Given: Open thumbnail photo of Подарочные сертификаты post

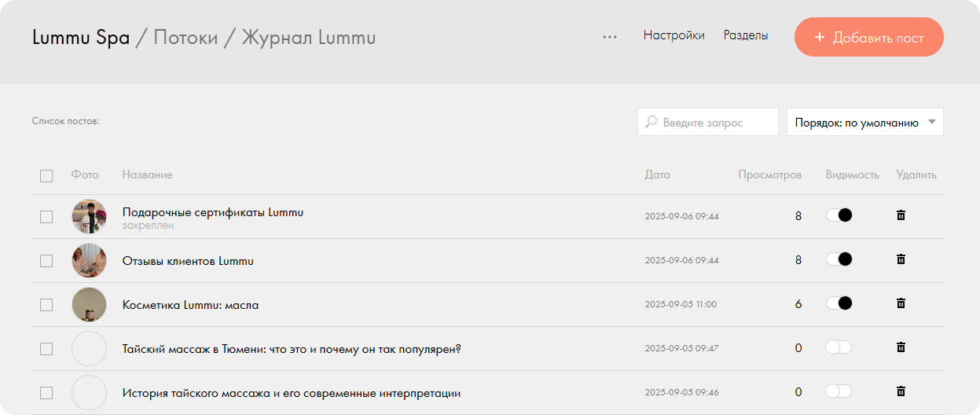Looking at the screenshot, I should (x=89, y=216).
